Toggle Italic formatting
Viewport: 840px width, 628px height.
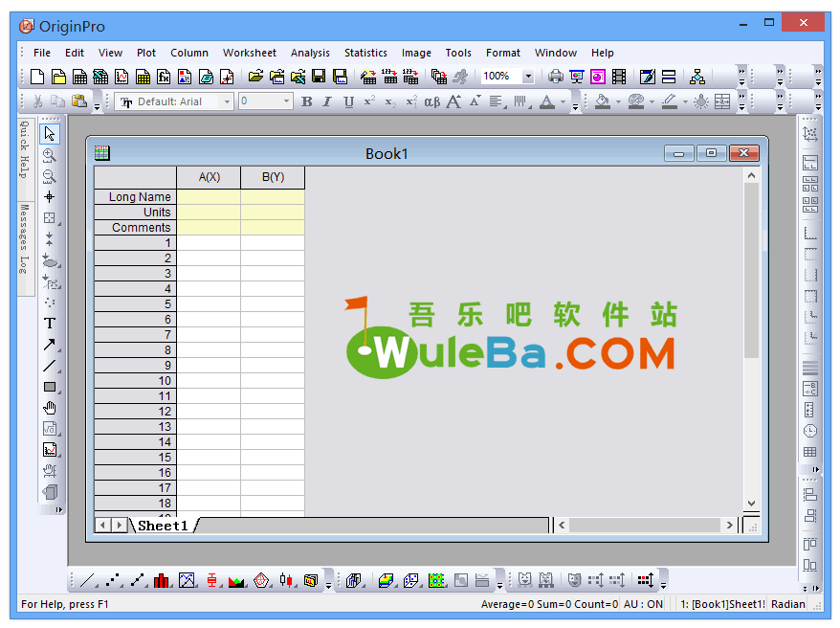tap(327, 101)
